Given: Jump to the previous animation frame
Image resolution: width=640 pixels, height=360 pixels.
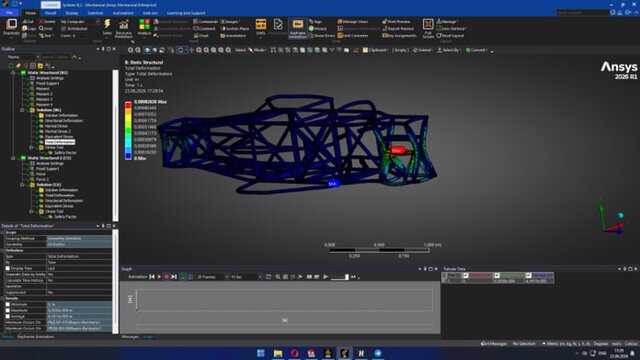Looking at the screenshot, I should coord(152,277).
